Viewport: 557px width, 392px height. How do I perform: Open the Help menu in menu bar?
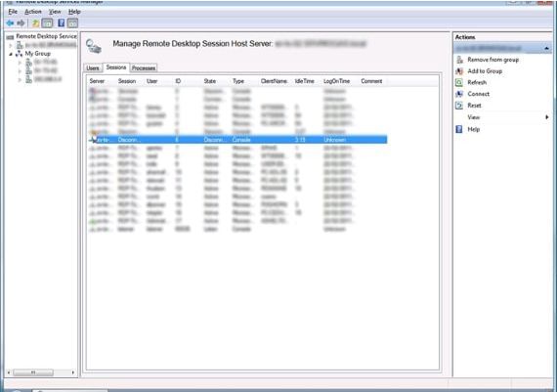point(74,12)
